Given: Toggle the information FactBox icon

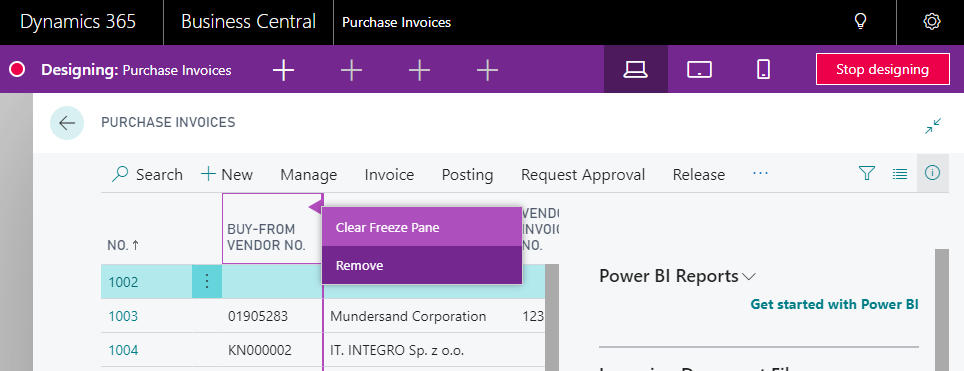Looking at the screenshot, I should coord(933,174).
